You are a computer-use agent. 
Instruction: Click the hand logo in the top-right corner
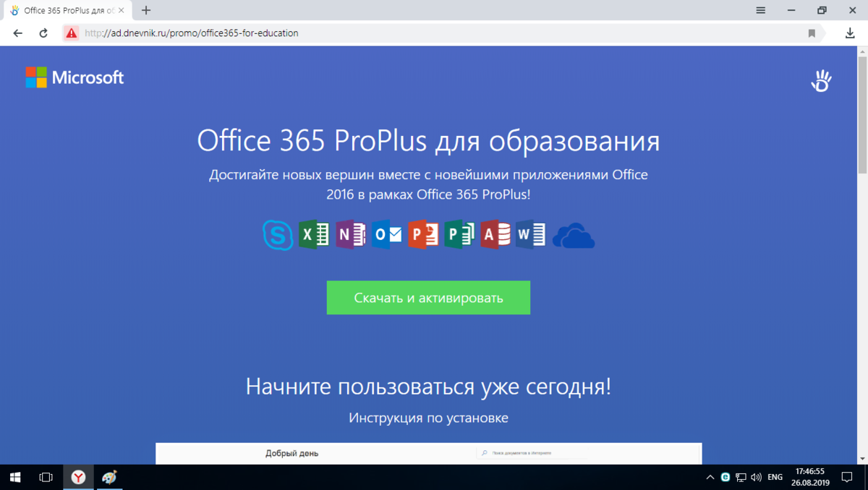pos(821,80)
